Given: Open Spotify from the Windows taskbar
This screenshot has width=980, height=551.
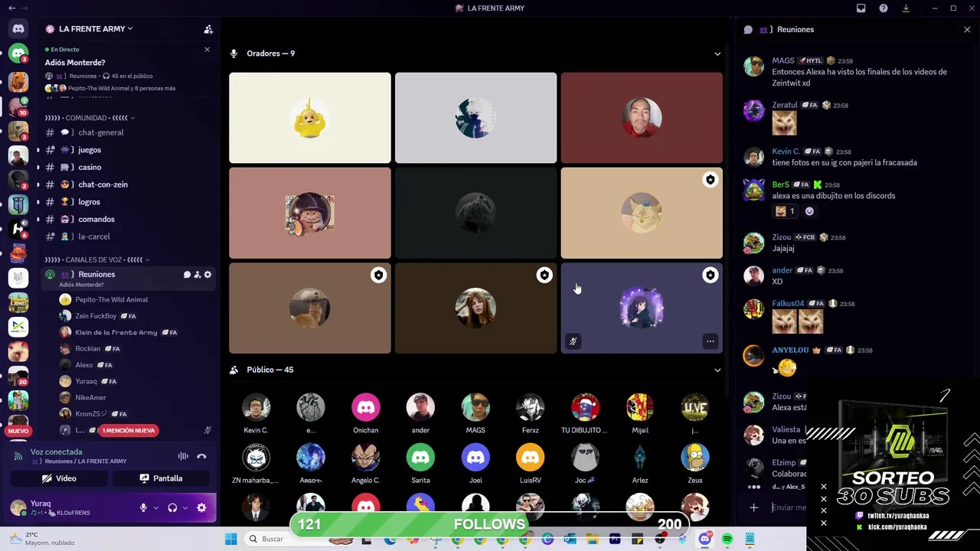Looking at the screenshot, I should click(727, 539).
